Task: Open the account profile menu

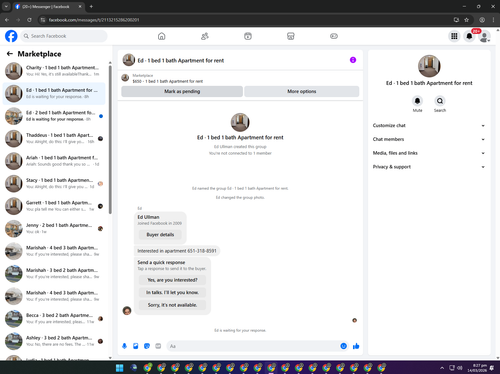Action: point(484,36)
